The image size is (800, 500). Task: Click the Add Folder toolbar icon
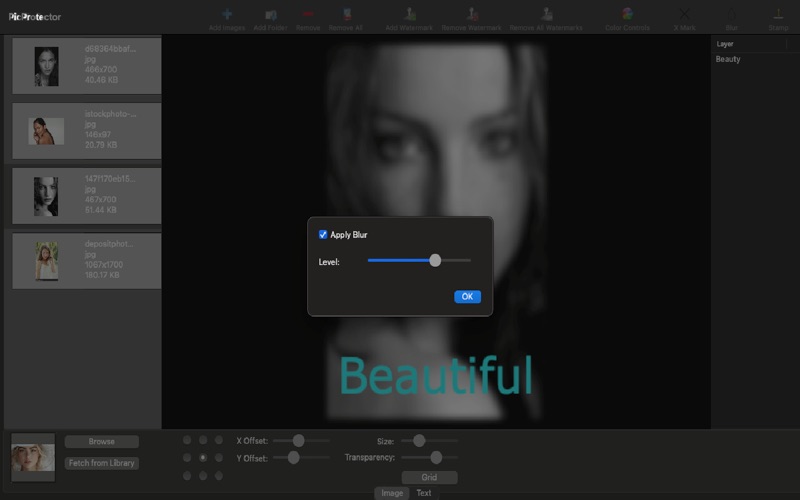[x=271, y=15]
